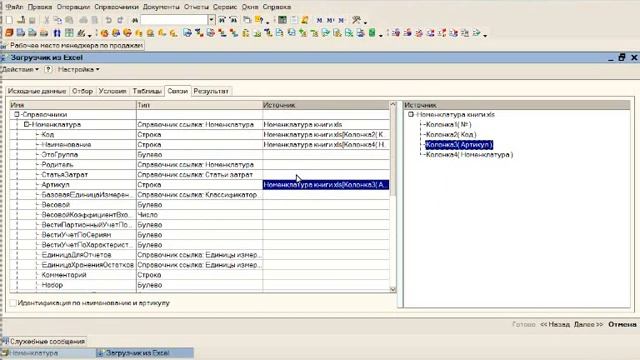Click the Find next binoculars icon

[222, 20]
